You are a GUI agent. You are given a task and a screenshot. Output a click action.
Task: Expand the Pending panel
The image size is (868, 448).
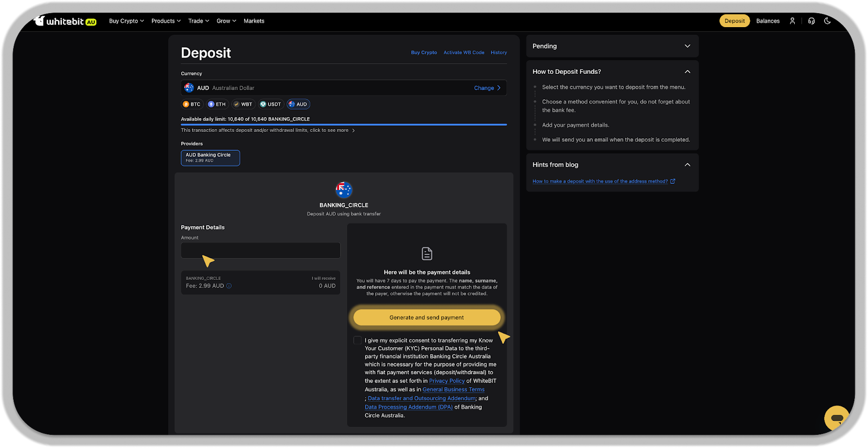tap(687, 46)
